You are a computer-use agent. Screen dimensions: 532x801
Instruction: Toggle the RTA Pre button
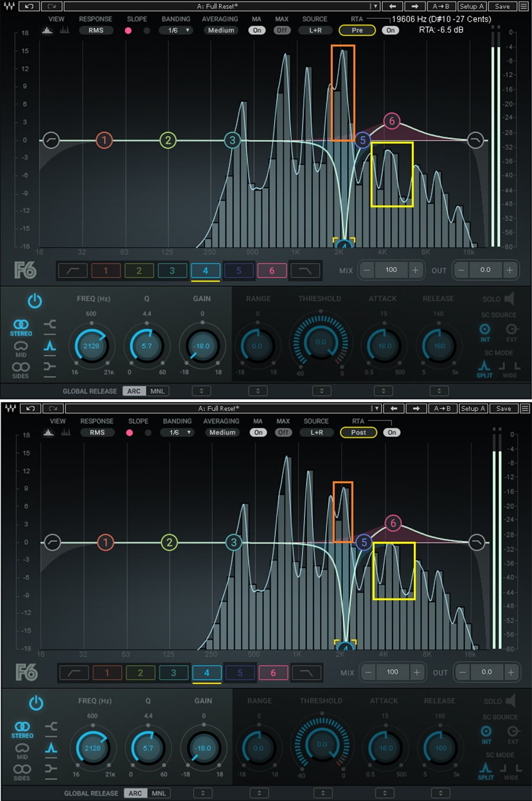[357, 30]
